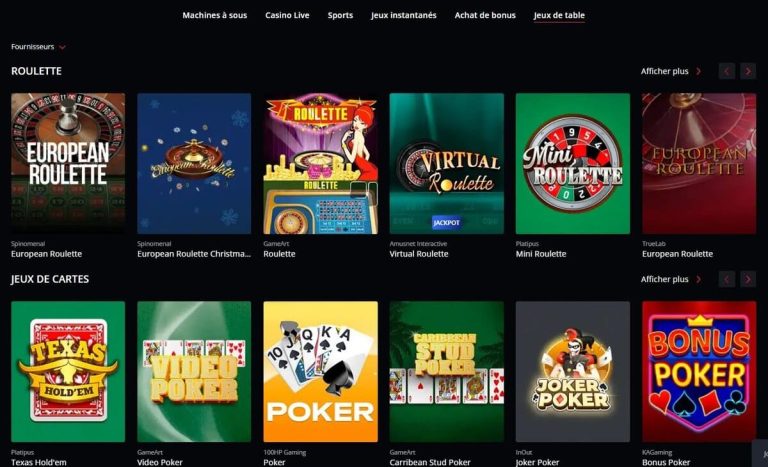Expand the Fournisseurs dropdown
Screen dimensions: 768x467
click(38, 47)
